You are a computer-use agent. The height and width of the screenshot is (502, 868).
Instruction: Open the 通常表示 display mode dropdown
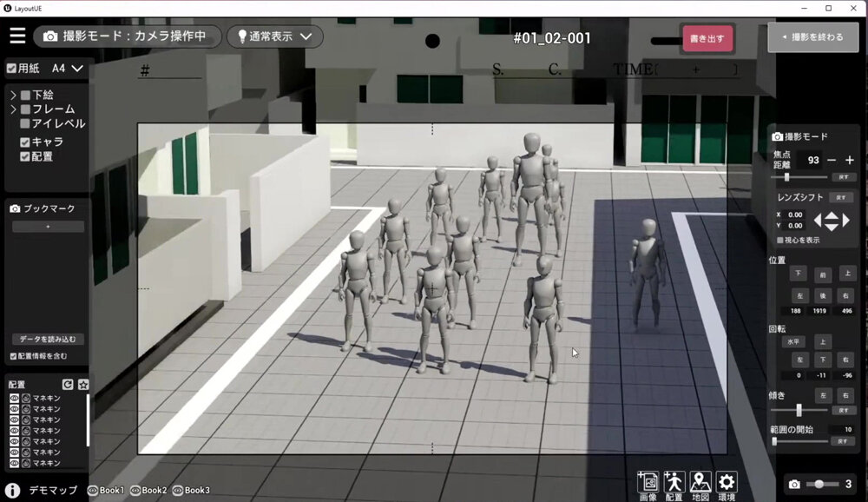[274, 36]
